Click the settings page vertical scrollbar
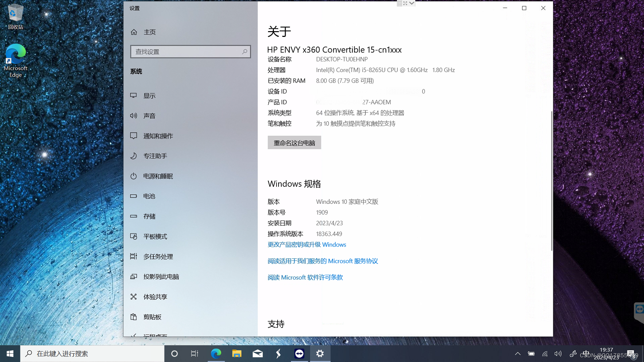Image resolution: width=644 pixels, height=362 pixels. click(x=551, y=181)
